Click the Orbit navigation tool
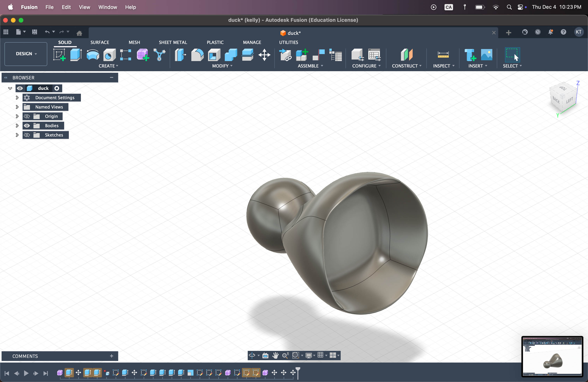Image resolution: width=588 pixels, height=382 pixels. [252, 355]
